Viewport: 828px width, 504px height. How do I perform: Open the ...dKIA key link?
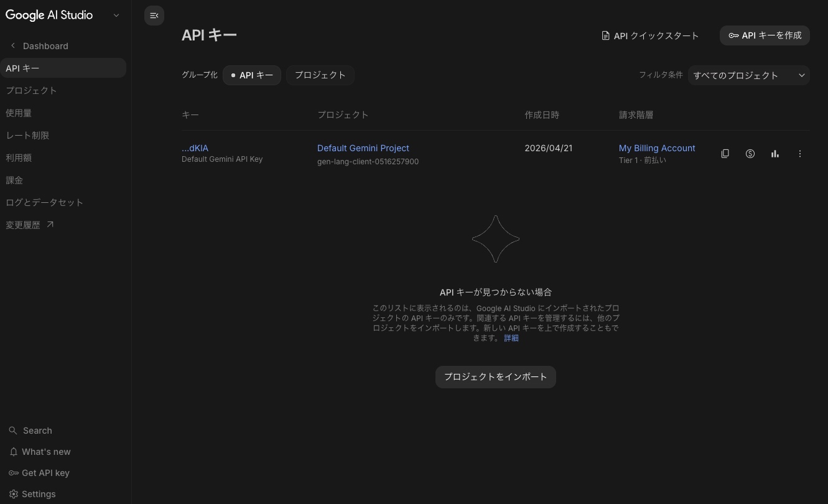tap(195, 148)
